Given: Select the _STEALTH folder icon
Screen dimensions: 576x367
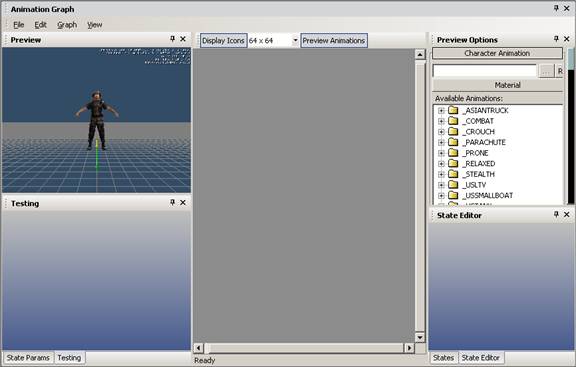Looking at the screenshot, I should pyautogui.click(x=453, y=174).
